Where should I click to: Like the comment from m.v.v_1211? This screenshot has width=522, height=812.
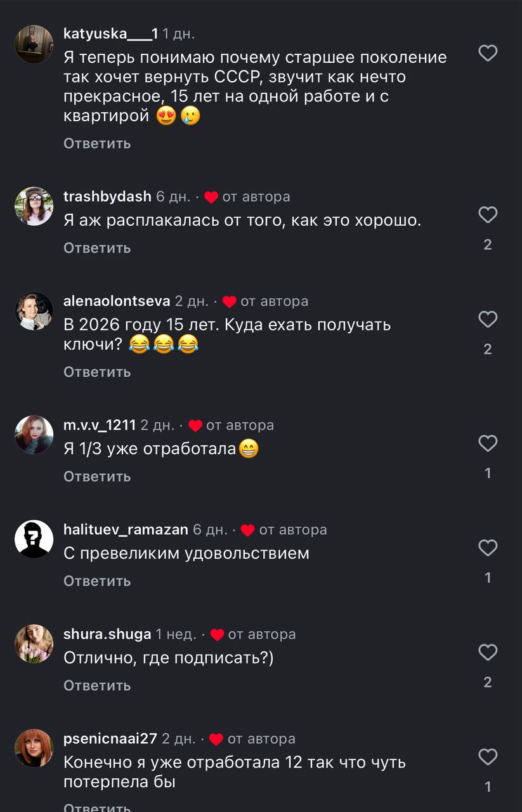[487, 443]
